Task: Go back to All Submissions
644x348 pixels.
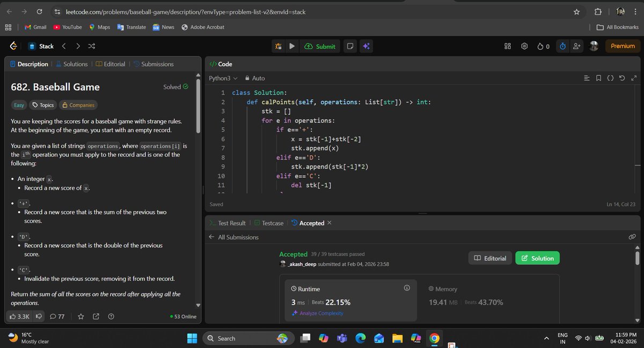Action: pyautogui.click(x=233, y=237)
